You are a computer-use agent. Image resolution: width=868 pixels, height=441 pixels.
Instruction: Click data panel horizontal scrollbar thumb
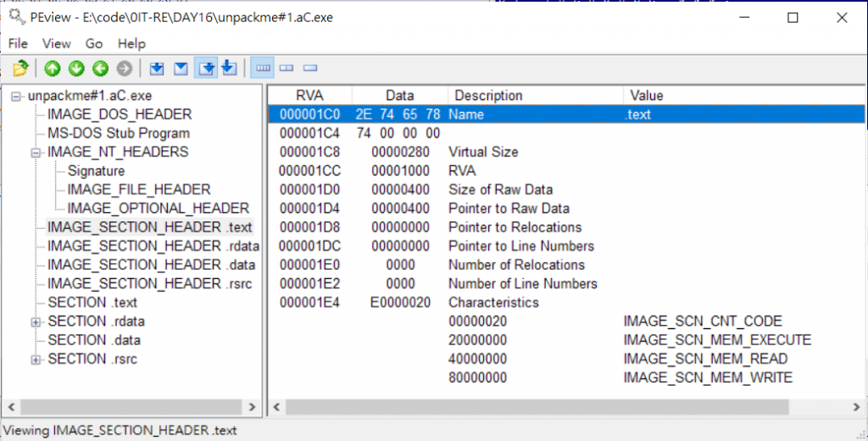(537, 407)
